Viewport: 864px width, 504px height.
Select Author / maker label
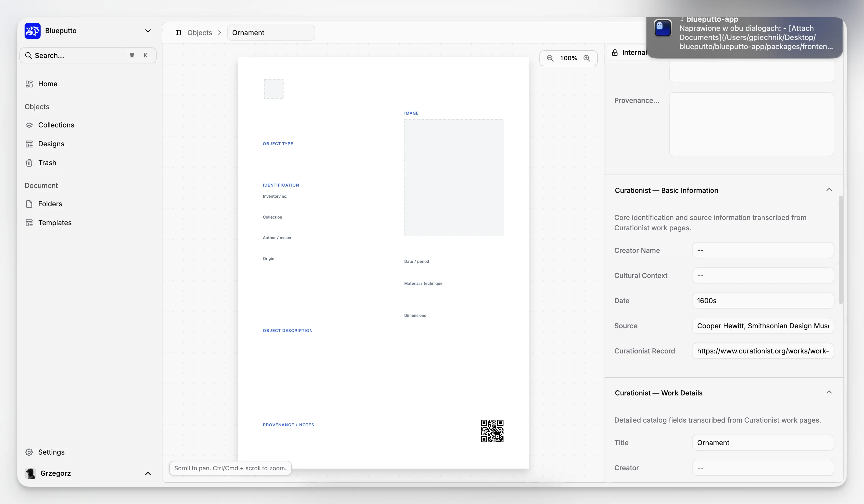pyautogui.click(x=277, y=238)
